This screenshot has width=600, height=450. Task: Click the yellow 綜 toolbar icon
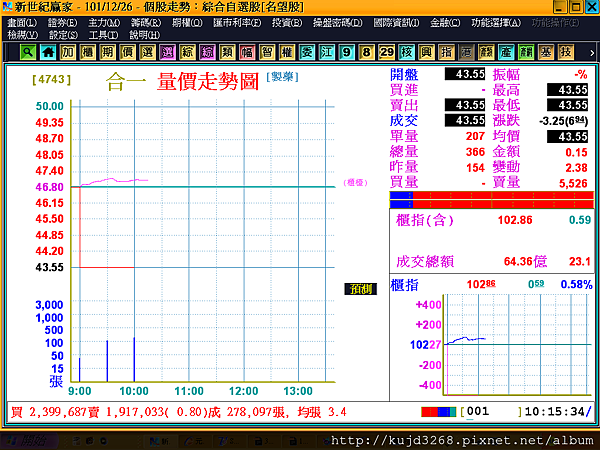coord(187,52)
